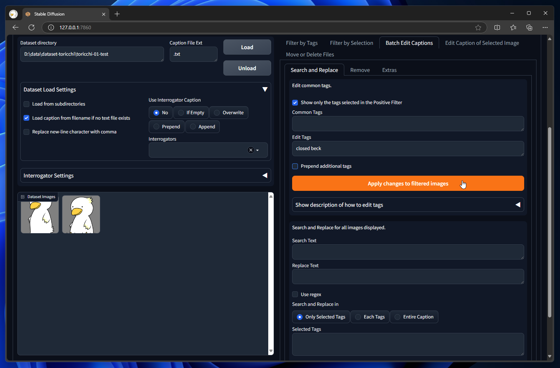
Task: Select If Empty interrogator option
Action: pos(191,113)
